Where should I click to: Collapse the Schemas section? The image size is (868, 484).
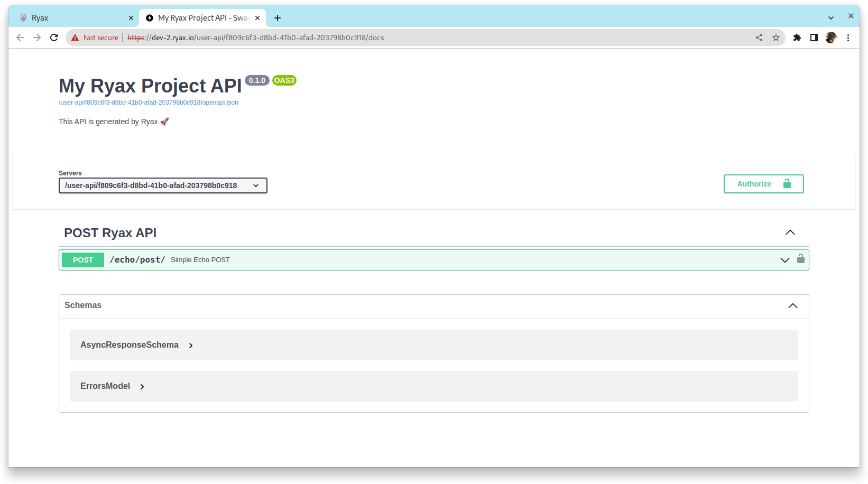pyautogui.click(x=792, y=306)
